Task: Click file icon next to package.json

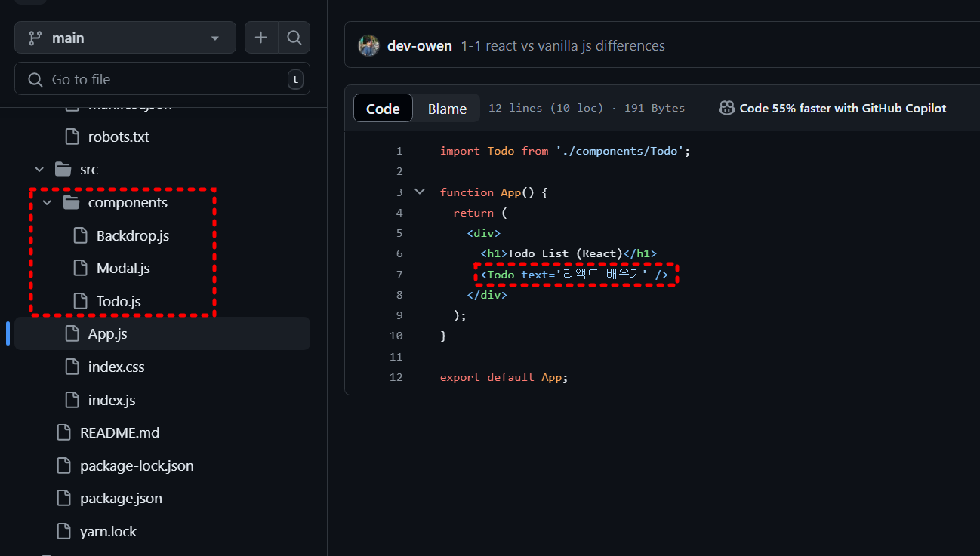Action: pyautogui.click(x=64, y=498)
